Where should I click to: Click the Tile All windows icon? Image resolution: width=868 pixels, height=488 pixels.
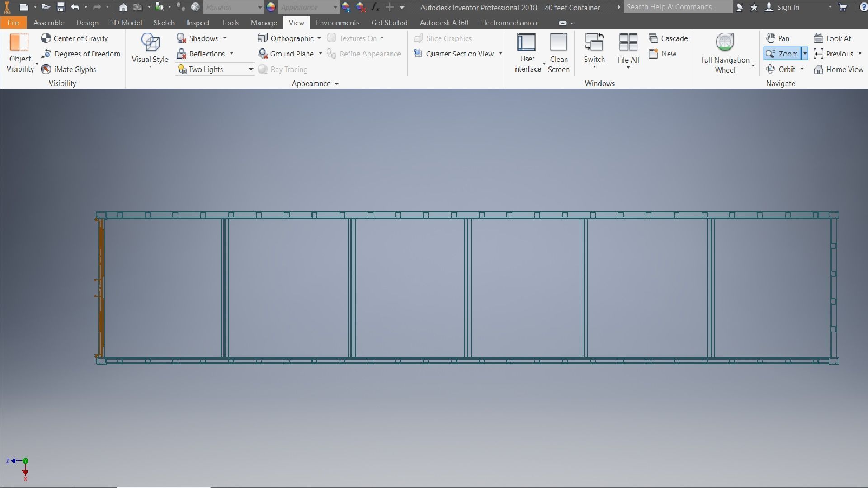click(x=628, y=42)
